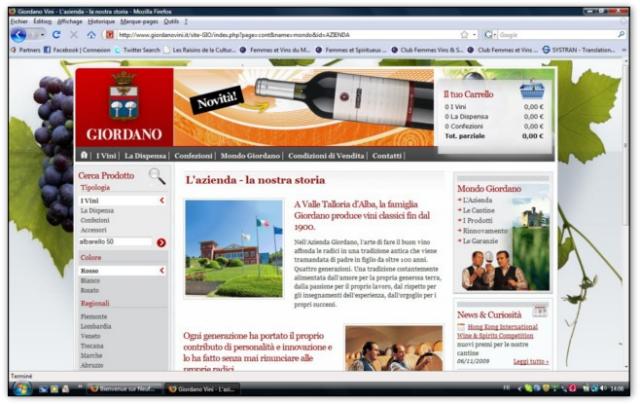This screenshot has width=640, height=404.
Task: Click the Firefox back arrow button
Action: pos(18,35)
